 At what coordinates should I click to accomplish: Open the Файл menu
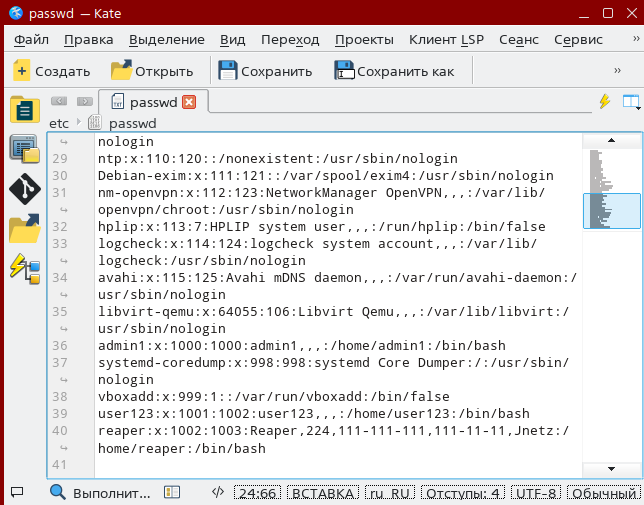click(31, 39)
